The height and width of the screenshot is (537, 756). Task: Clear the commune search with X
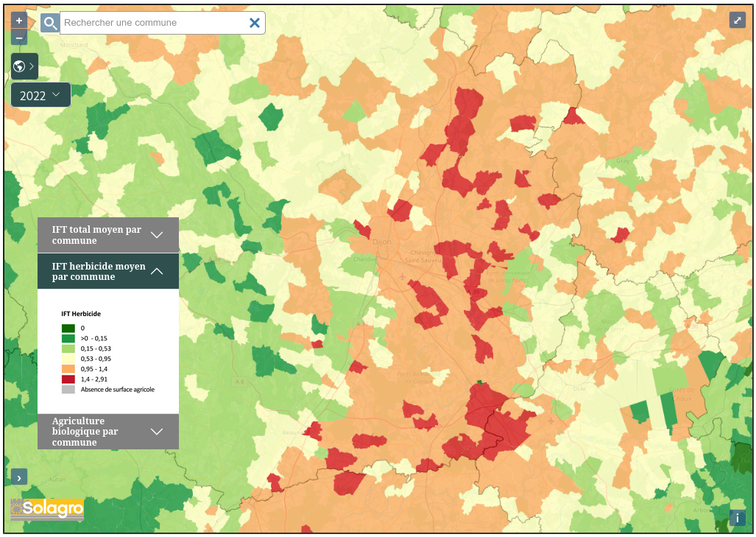pyautogui.click(x=255, y=23)
